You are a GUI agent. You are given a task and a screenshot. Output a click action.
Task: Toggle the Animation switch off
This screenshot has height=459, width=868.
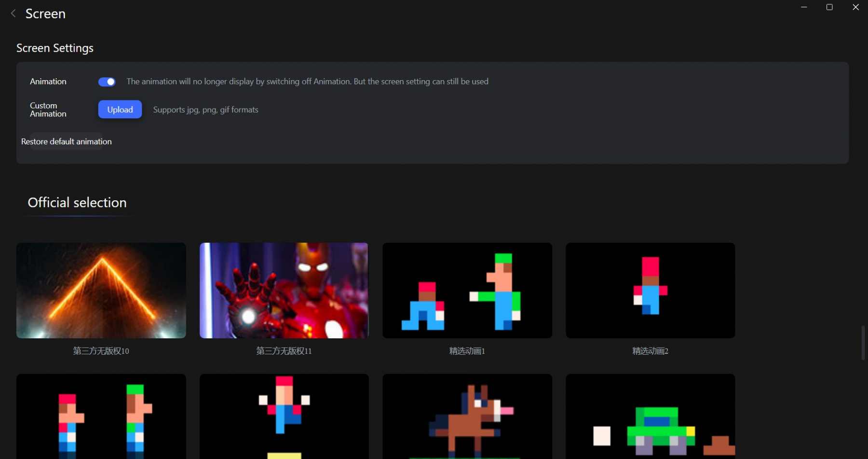coord(107,82)
